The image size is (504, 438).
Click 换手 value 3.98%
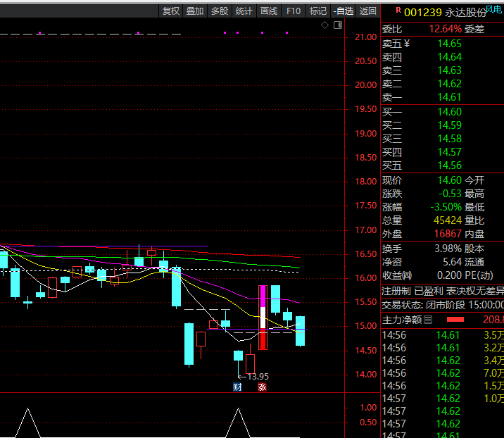point(448,249)
